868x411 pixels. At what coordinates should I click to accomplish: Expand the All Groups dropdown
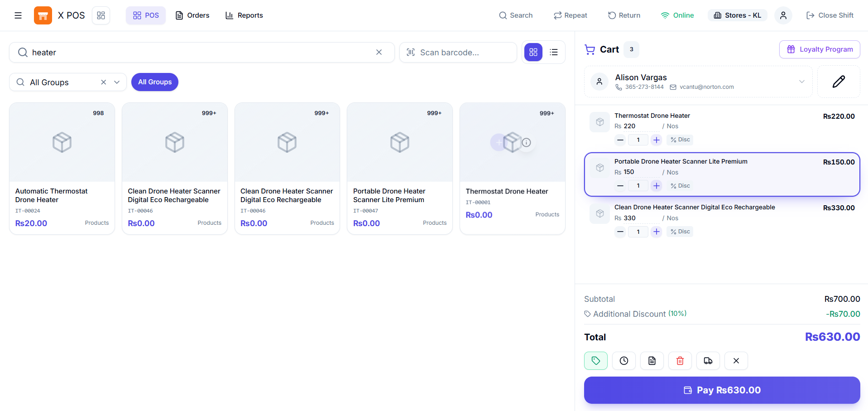117,82
